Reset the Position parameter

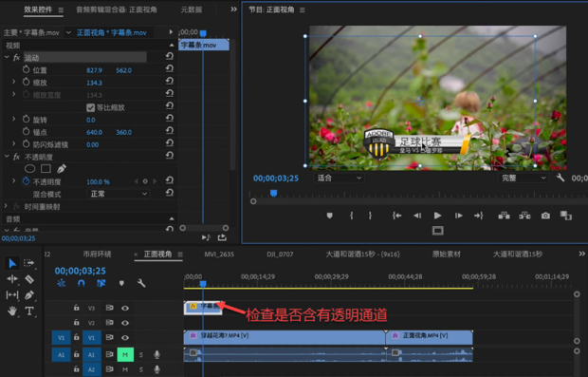[x=170, y=68]
